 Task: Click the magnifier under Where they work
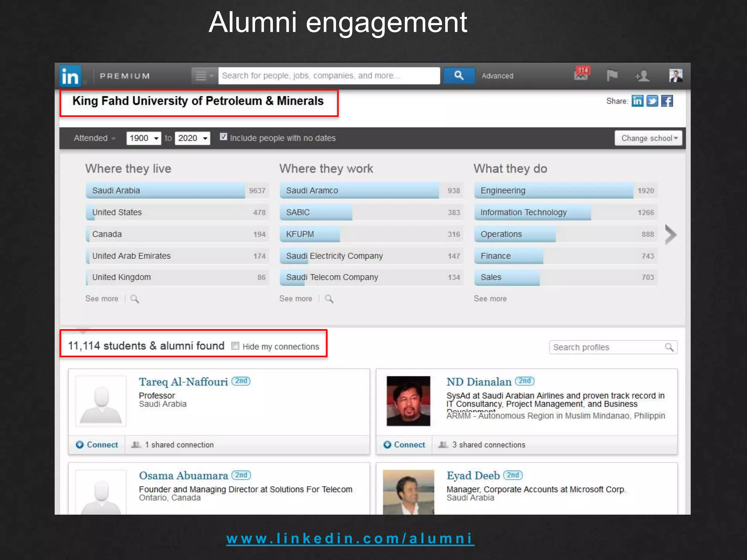[329, 299]
